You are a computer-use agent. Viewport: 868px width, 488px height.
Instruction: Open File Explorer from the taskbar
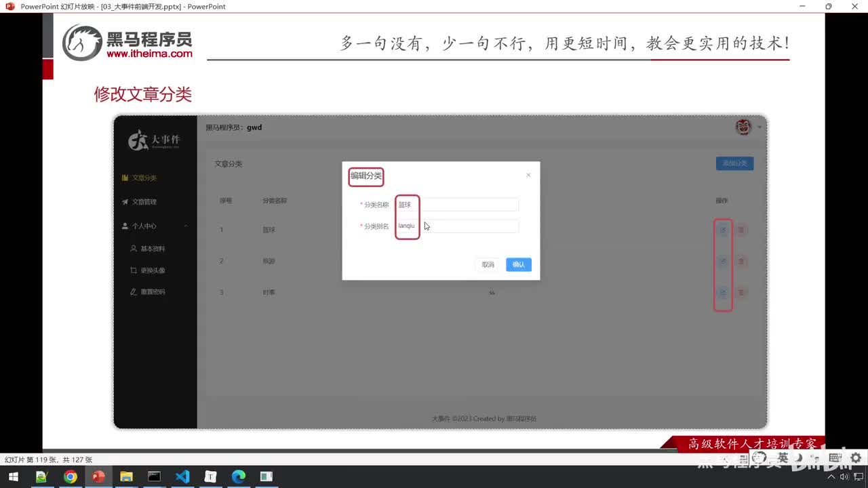(126, 476)
